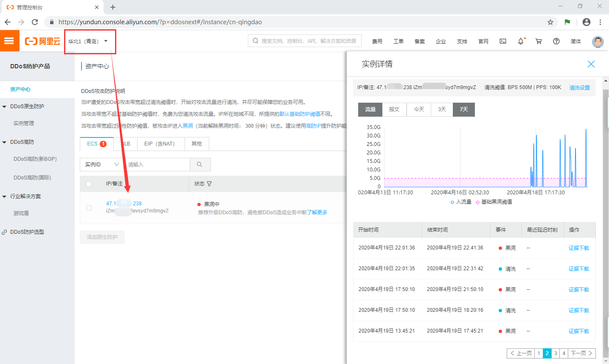Open the 实例ID search type dropdown
Image resolution: width=609 pixels, height=364 pixels.
[102, 165]
